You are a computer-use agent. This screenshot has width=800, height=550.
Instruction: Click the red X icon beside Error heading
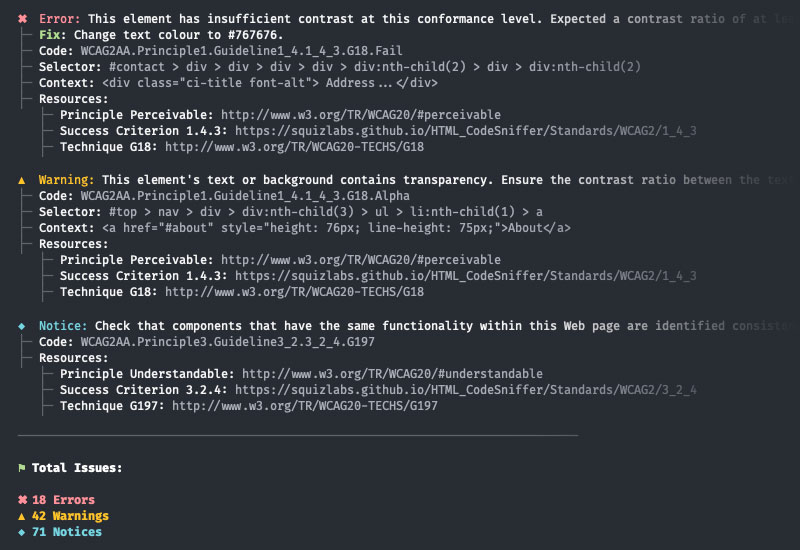(23, 18)
